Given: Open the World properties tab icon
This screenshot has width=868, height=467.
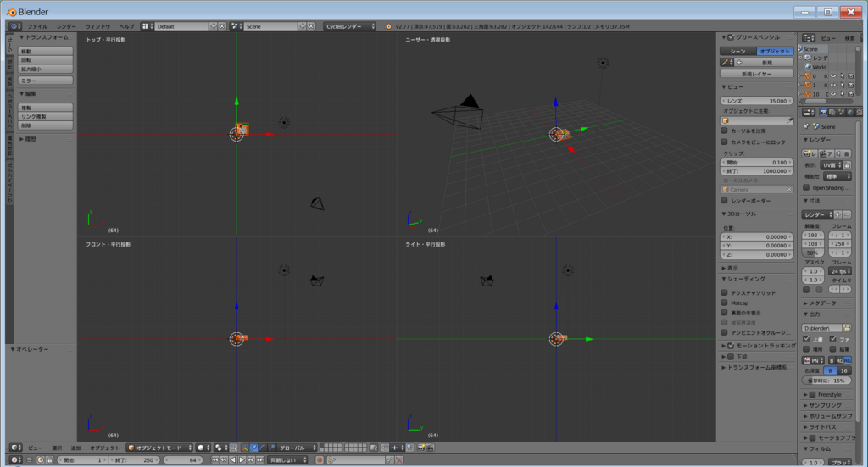Looking at the screenshot, I should (850, 113).
